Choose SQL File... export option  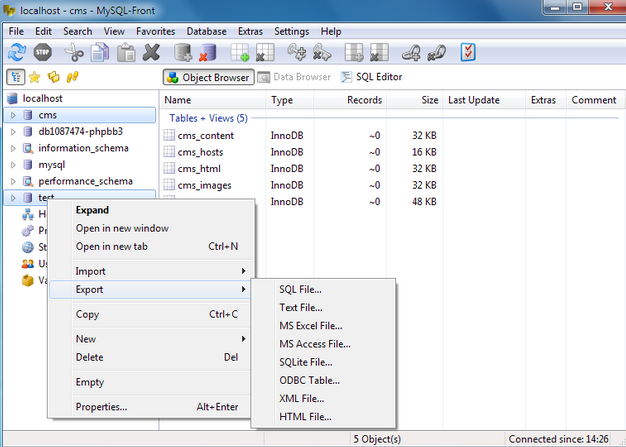point(323,289)
